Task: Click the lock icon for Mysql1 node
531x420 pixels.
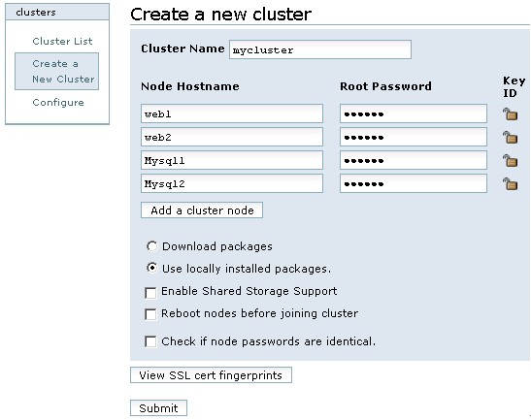Action: [510, 160]
